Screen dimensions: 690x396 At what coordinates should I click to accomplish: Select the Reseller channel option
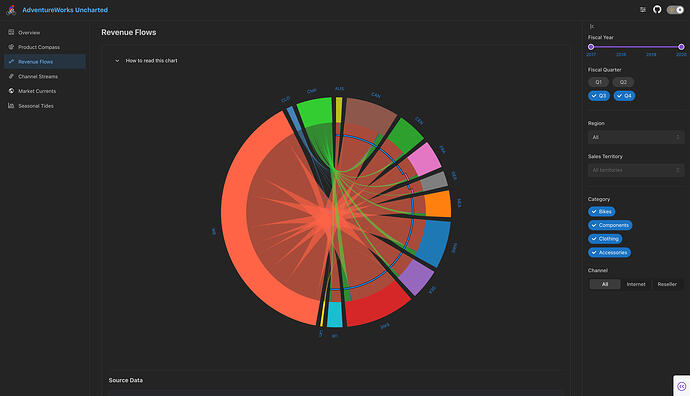(667, 284)
